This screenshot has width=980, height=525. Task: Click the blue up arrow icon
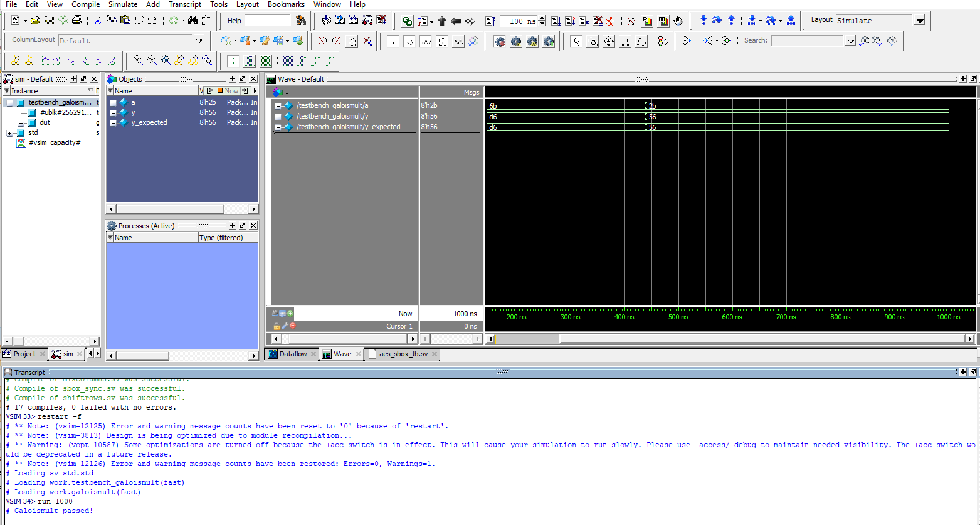pos(731,21)
